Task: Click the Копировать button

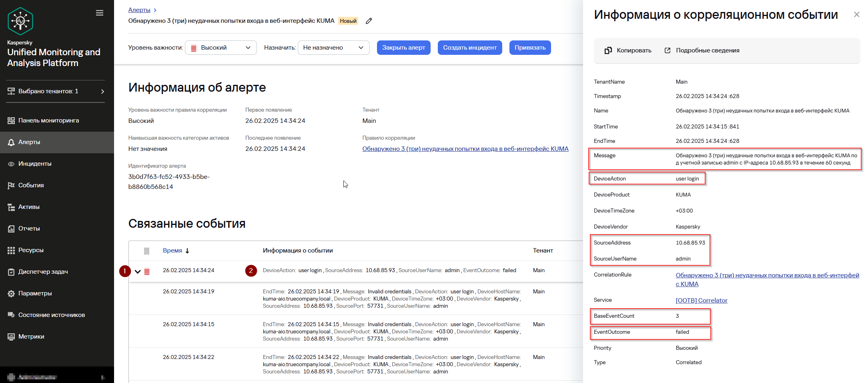Action: (x=628, y=50)
